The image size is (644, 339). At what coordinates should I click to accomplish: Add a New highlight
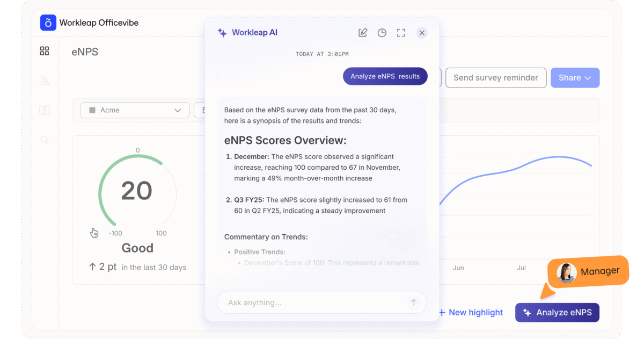click(471, 313)
